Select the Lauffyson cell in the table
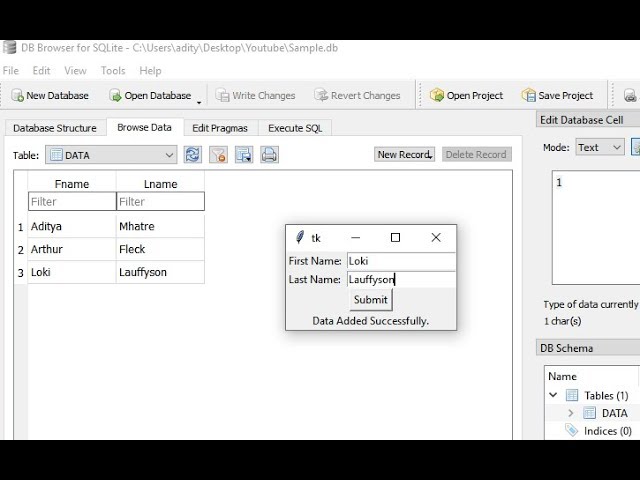The width and height of the screenshot is (640, 480). tap(160, 272)
